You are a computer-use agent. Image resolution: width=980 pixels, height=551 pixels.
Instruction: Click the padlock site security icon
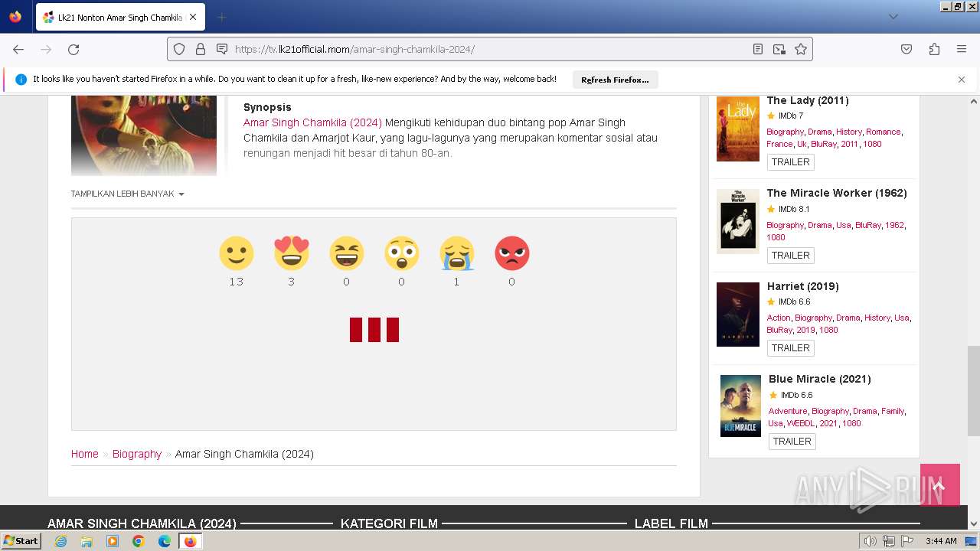(x=201, y=49)
